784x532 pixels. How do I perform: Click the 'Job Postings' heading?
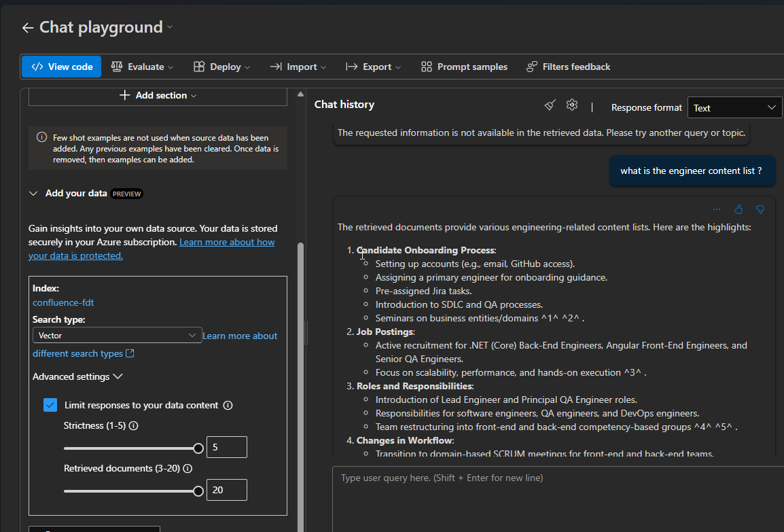click(385, 332)
